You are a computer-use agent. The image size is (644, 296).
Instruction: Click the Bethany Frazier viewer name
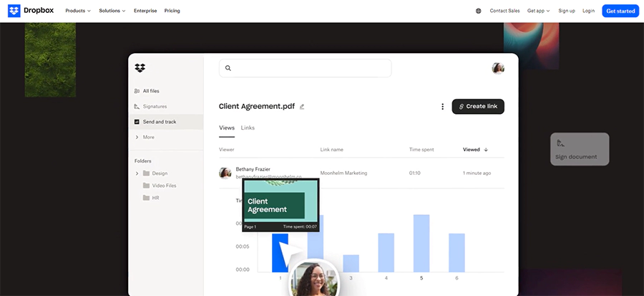(x=253, y=169)
